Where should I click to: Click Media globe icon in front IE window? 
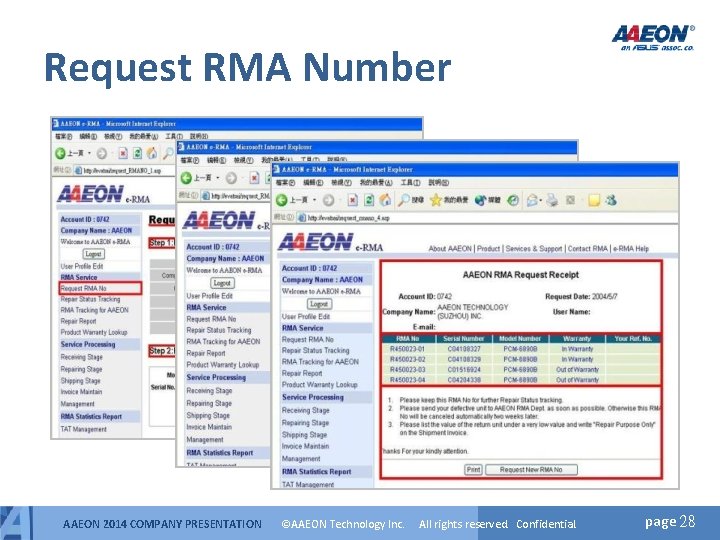click(480, 200)
